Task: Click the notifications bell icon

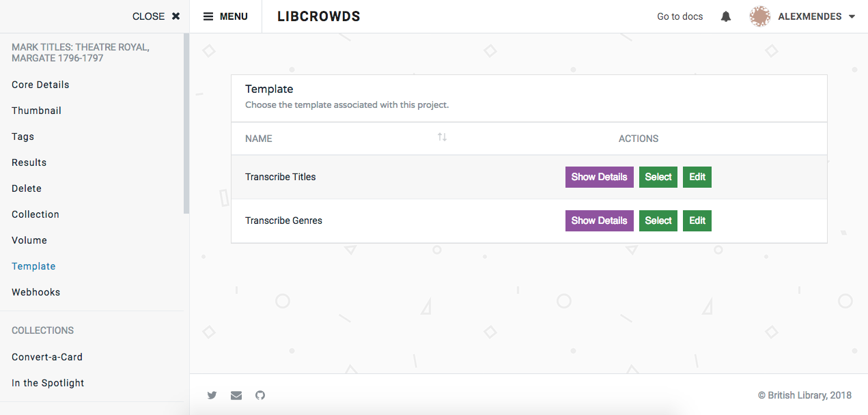Action: pos(725,16)
